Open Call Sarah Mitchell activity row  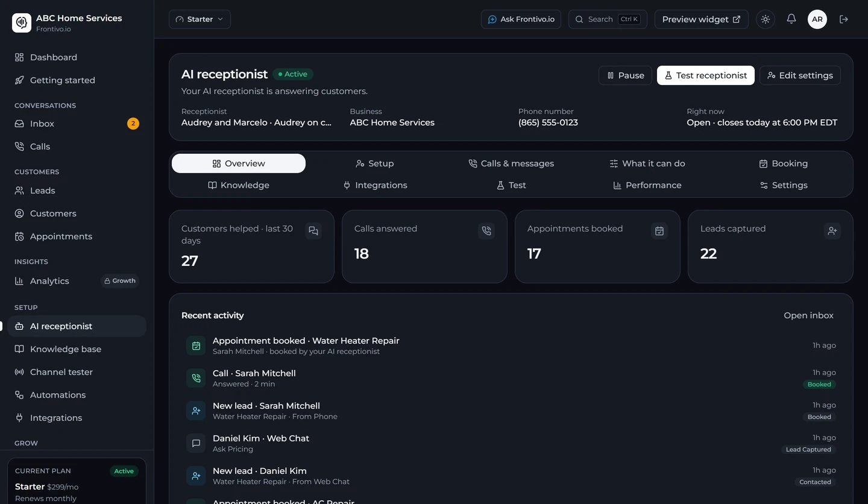[x=511, y=378]
